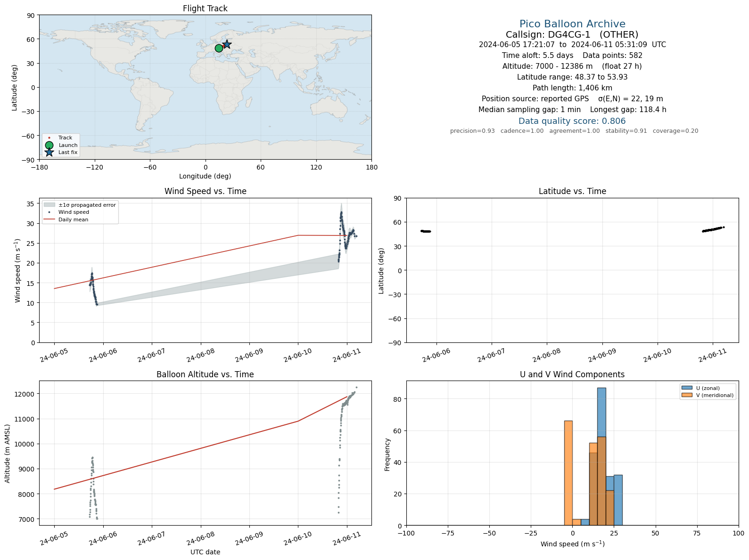Select the ±1σ propagated error legend swatch
The width and height of the screenshot is (749, 560).
click(x=49, y=205)
